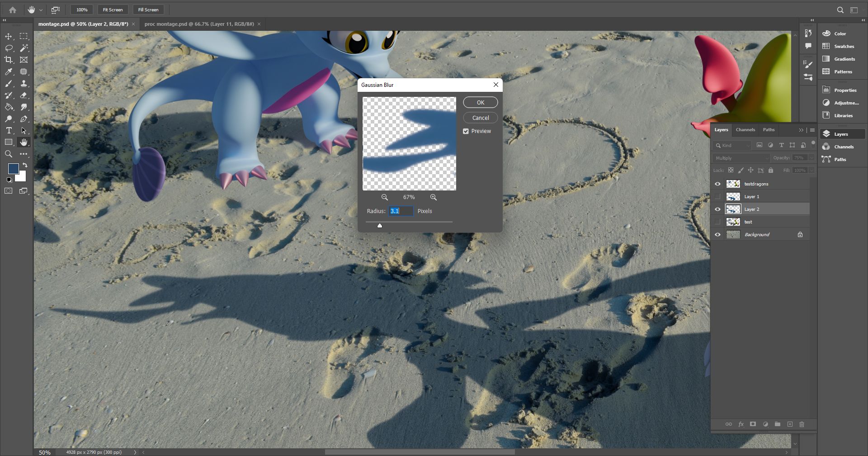Open workspace switcher in top right
This screenshot has width=868, height=456.
click(854, 9)
